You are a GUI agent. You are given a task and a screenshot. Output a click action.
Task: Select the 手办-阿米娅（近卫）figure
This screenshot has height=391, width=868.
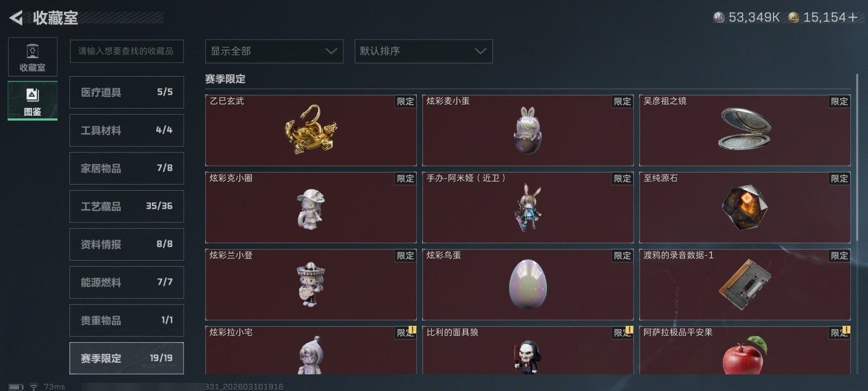click(528, 207)
